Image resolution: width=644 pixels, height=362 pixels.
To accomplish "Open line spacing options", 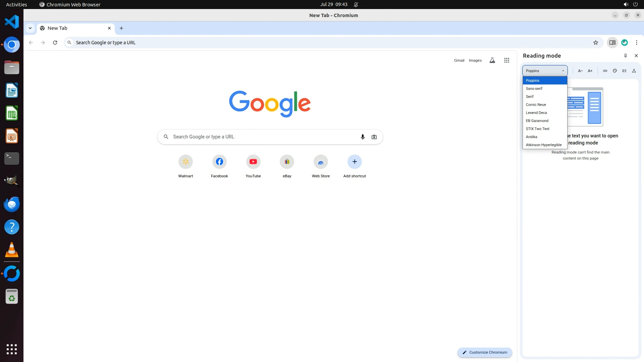I will click(624, 71).
